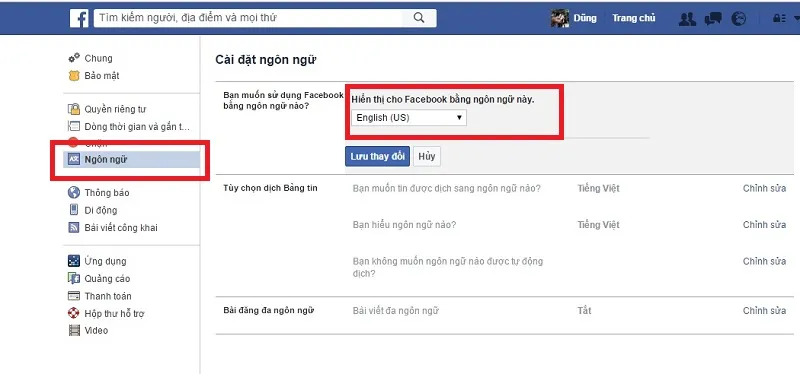Click the badge icon beside Bảo mật
The image size is (800, 374).
click(74, 76)
